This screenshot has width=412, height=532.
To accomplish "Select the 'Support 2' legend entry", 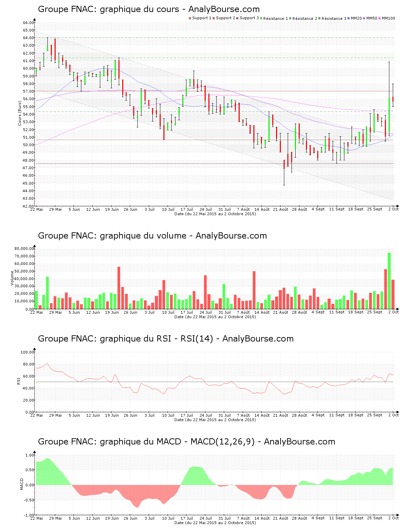I will 224,18.
